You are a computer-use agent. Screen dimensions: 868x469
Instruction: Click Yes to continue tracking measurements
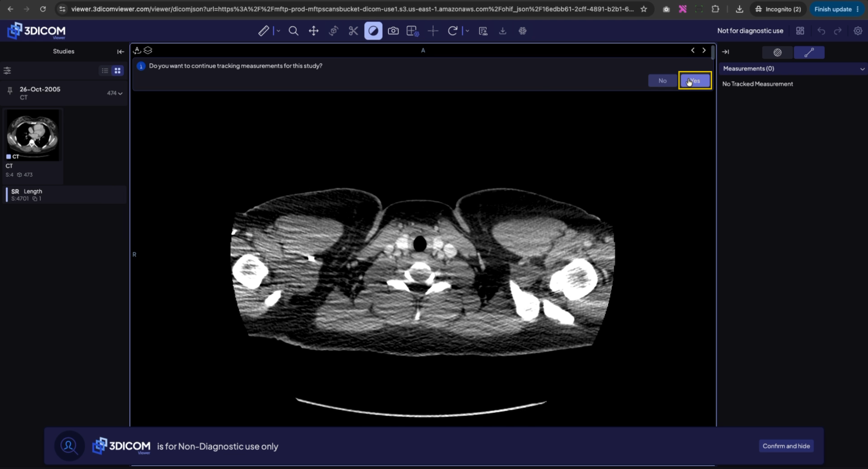click(695, 81)
